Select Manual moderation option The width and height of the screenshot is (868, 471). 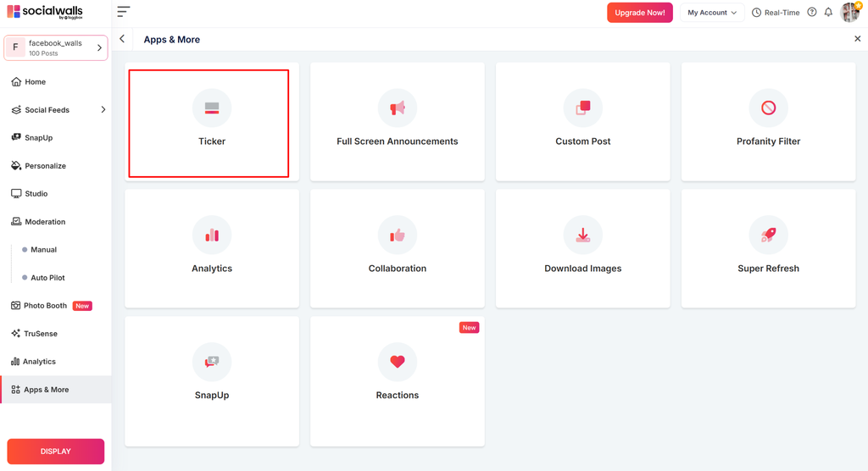pos(44,250)
